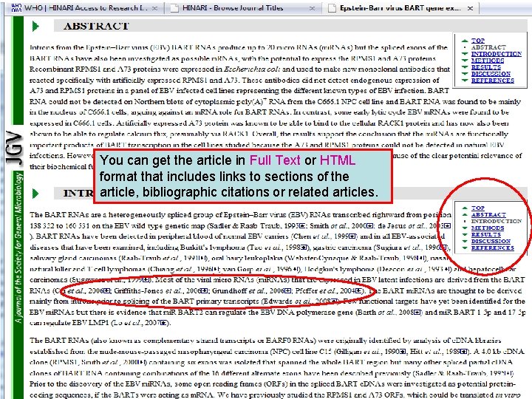The width and height of the screenshot is (532, 399).
Task: Jump to TOP from the Introduction section nav box
Action: click(478, 208)
